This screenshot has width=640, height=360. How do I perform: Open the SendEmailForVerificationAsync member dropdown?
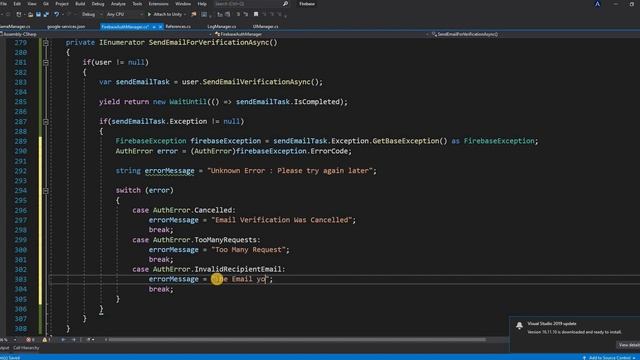click(535, 34)
